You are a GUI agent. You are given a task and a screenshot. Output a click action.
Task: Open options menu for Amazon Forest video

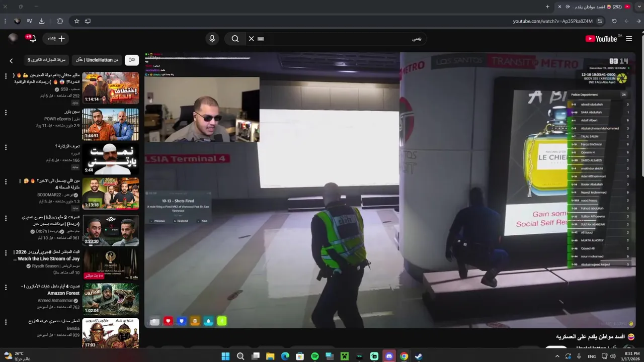click(6, 287)
